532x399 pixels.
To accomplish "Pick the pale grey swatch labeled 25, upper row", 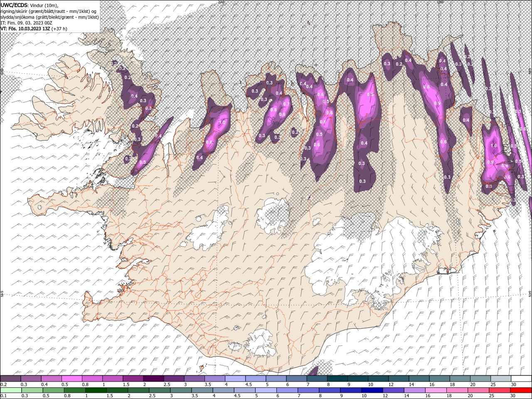I will [501, 379].
